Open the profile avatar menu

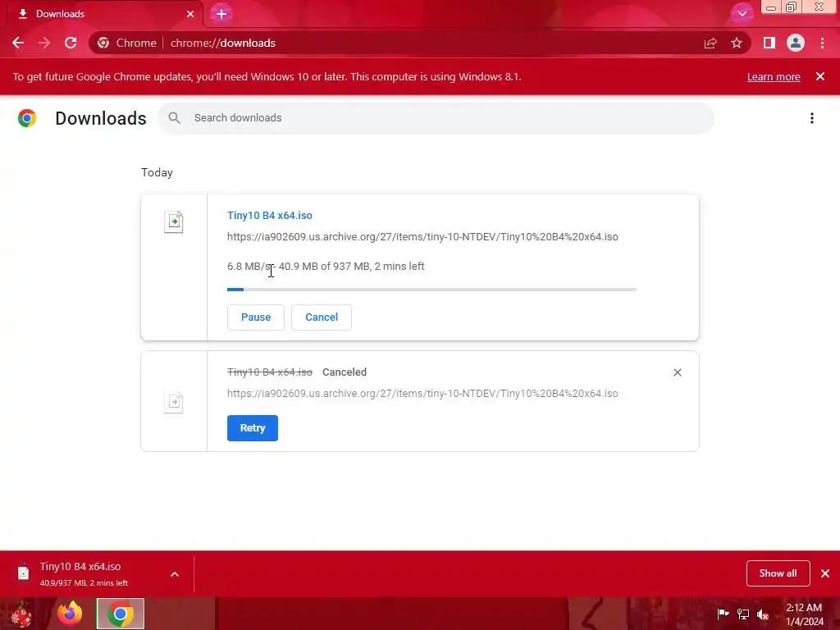[x=796, y=43]
